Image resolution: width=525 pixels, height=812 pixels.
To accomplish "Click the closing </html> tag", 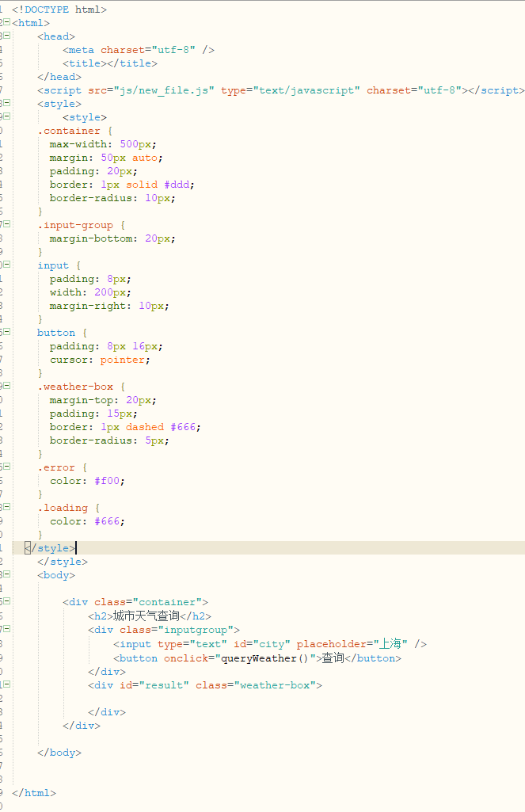I will pos(33,793).
